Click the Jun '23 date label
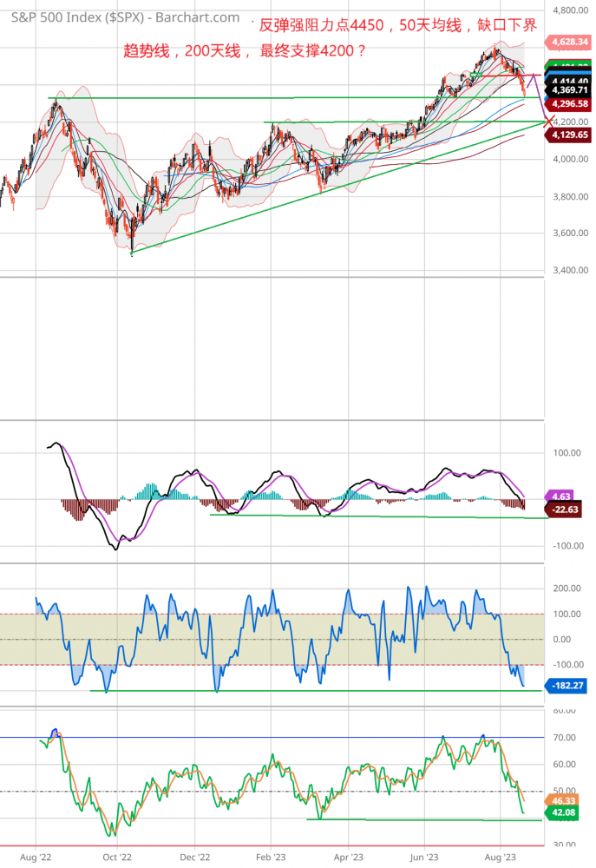This screenshot has height=868, width=596. [x=424, y=858]
